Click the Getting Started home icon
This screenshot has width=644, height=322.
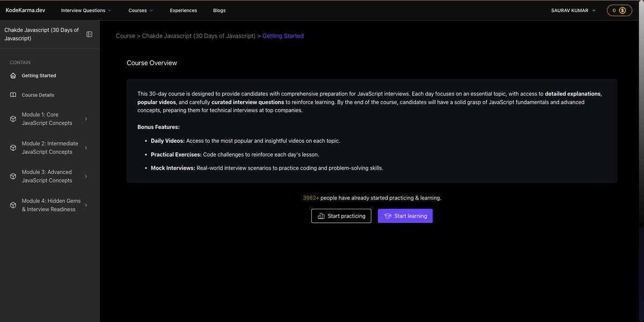click(x=13, y=76)
